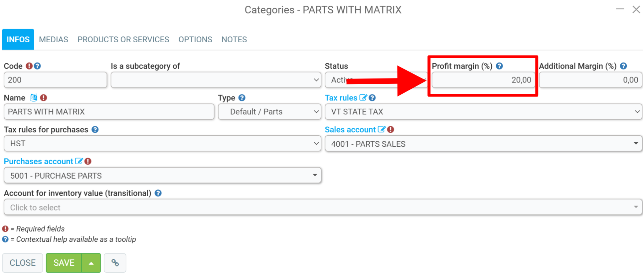The height and width of the screenshot is (275, 644).
Task: Click the edit icon beside Purchases account
Action: (x=79, y=161)
